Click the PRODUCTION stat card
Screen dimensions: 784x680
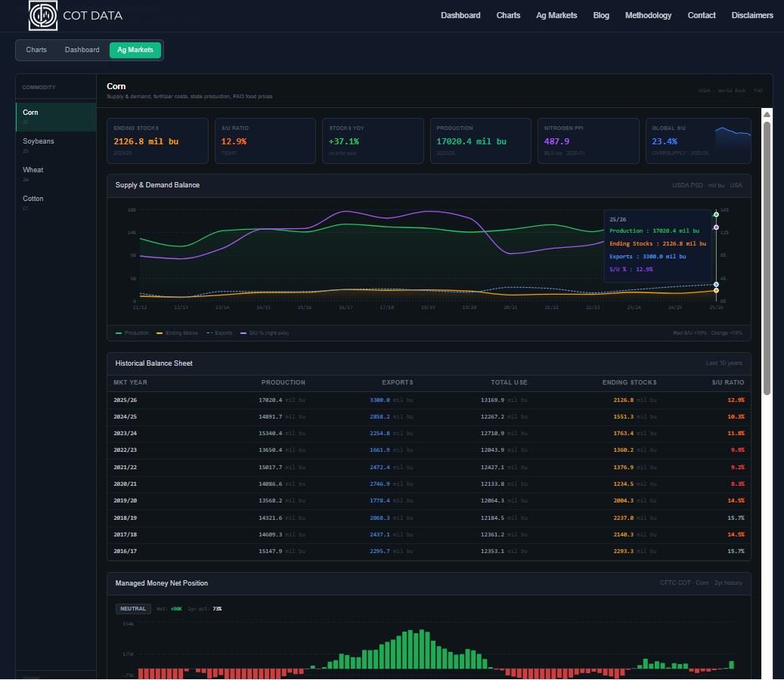click(x=481, y=141)
